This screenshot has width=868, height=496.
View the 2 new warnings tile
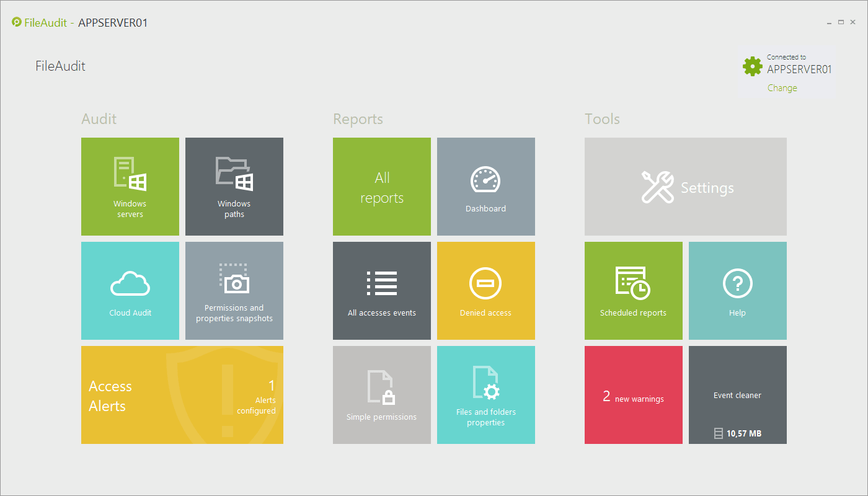click(x=634, y=395)
